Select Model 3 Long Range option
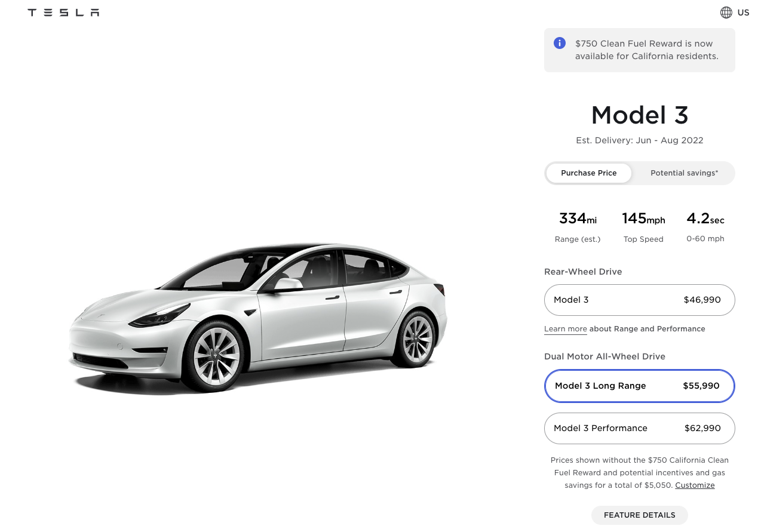758x532 pixels. [639, 386]
